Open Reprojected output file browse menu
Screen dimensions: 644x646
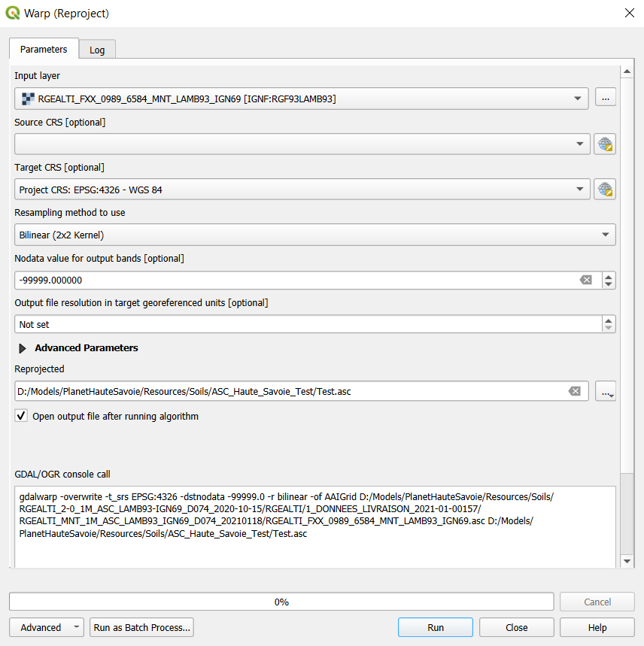pos(605,391)
